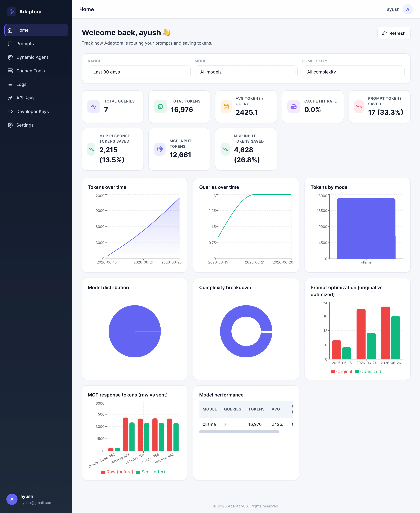This screenshot has width=420, height=513.
Task: Click the ollama bar in Tokens by model
Action: pos(366,228)
